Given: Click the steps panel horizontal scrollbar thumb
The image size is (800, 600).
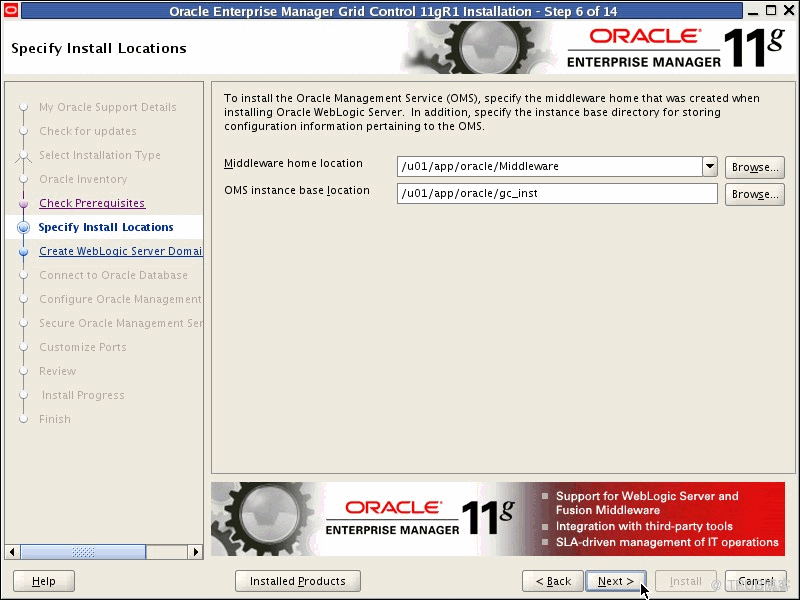Looking at the screenshot, I should tap(83, 552).
